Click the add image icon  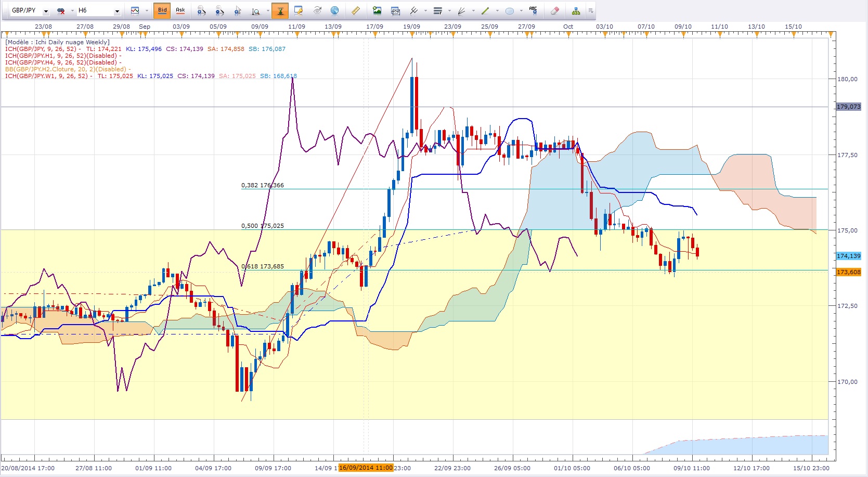[377, 10]
